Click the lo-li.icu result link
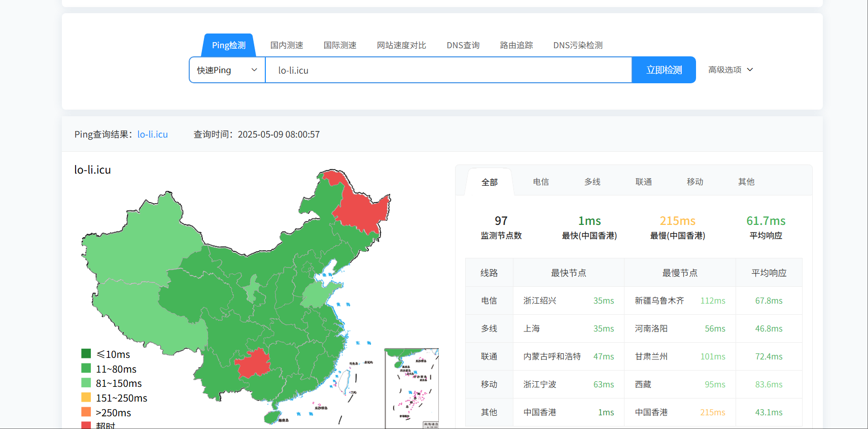This screenshot has width=868, height=429. (x=152, y=135)
